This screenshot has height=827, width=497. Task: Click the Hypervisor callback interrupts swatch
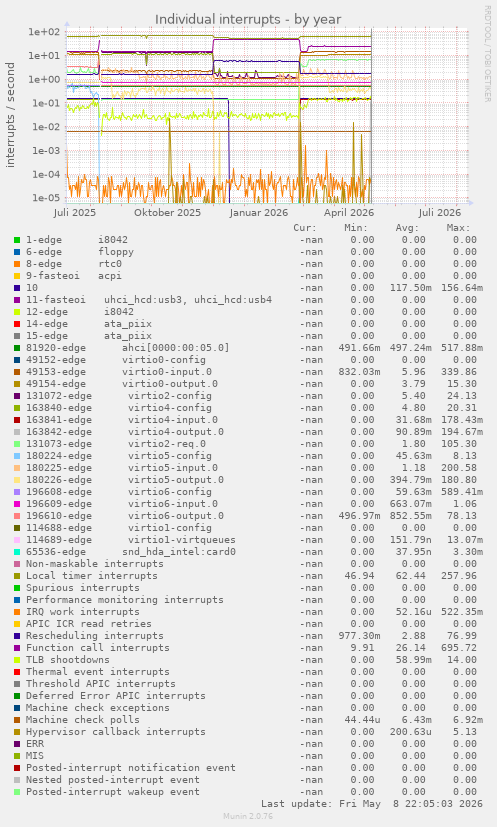(17, 732)
